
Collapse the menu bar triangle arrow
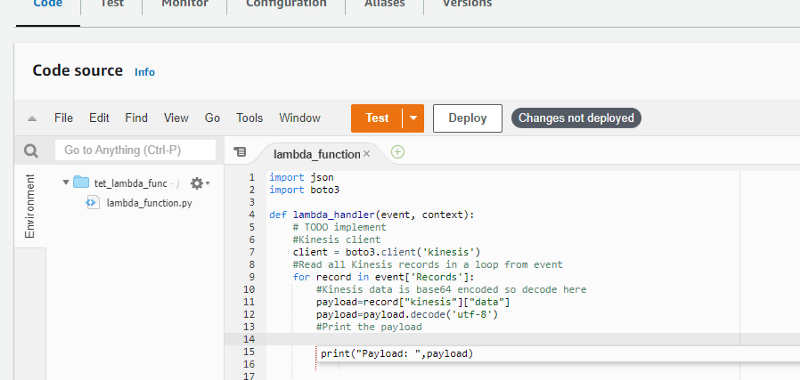(x=32, y=118)
